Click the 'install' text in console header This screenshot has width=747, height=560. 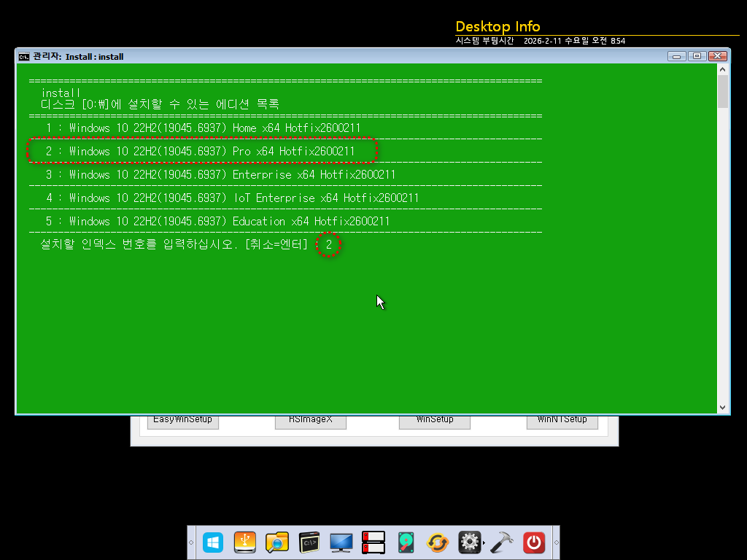(x=61, y=93)
